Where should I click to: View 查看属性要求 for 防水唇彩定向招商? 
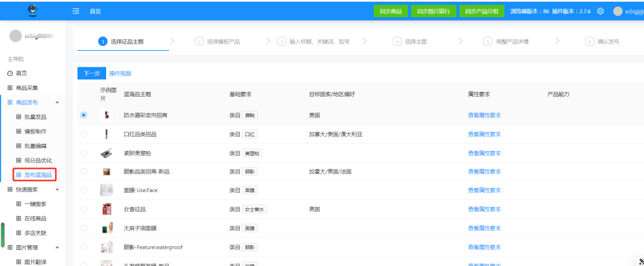(x=484, y=115)
